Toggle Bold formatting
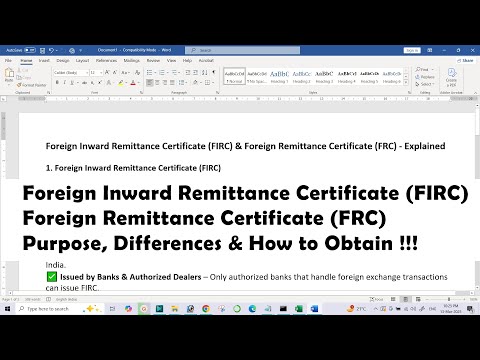Viewport: 480px width, 360px height. (x=57, y=82)
